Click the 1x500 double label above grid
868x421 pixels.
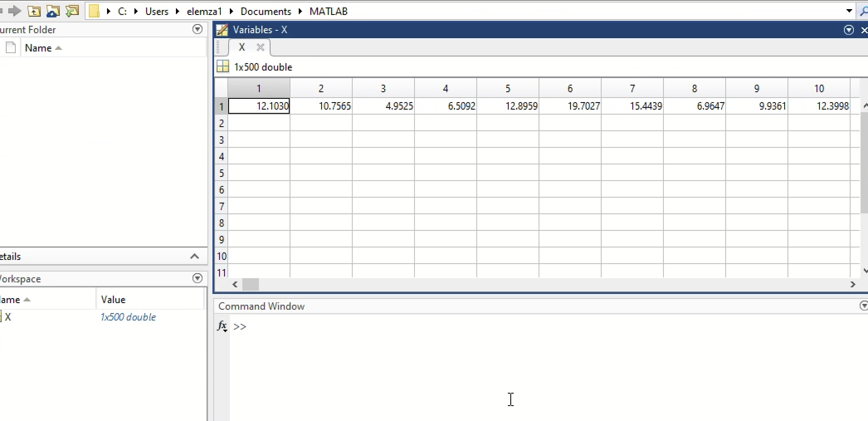tap(263, 67)
